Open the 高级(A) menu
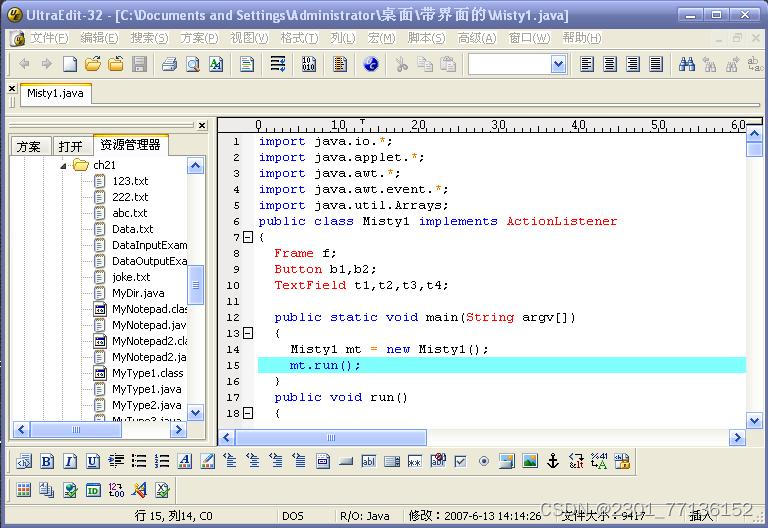This screenshot has width=768, height=528. (477, 38)
